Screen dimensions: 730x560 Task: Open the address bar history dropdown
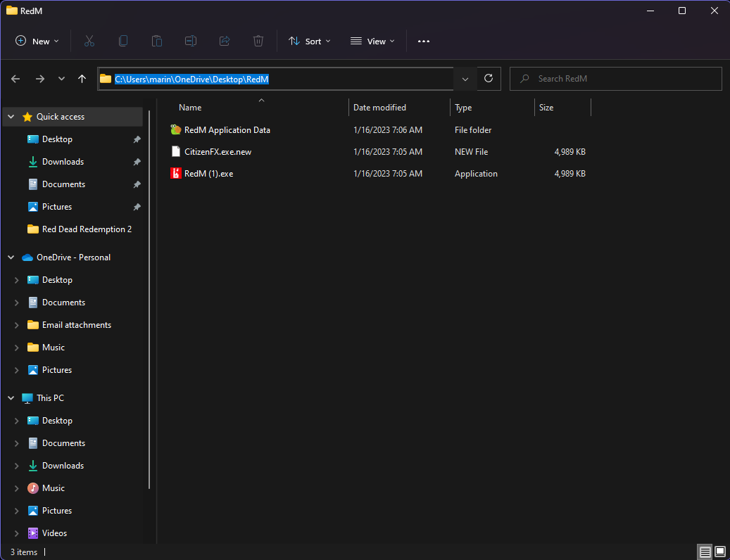(465, 79)
